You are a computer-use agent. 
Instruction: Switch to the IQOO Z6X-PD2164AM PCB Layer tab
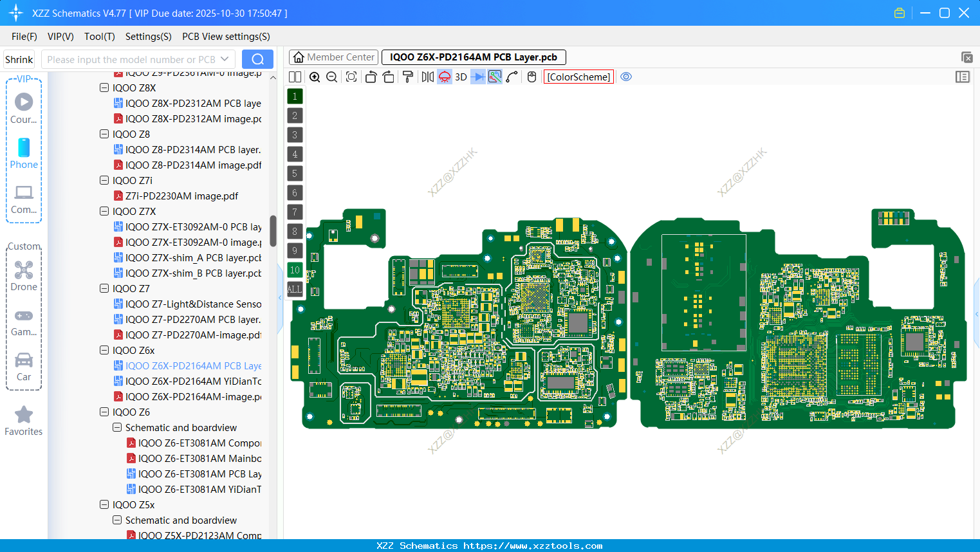[473, 57]
